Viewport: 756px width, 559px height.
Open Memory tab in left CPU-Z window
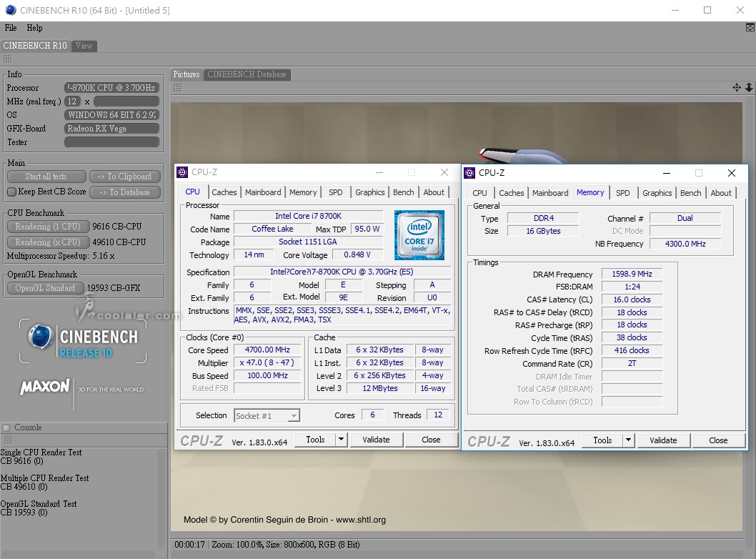pyautogui.click(x=303, y=192)
